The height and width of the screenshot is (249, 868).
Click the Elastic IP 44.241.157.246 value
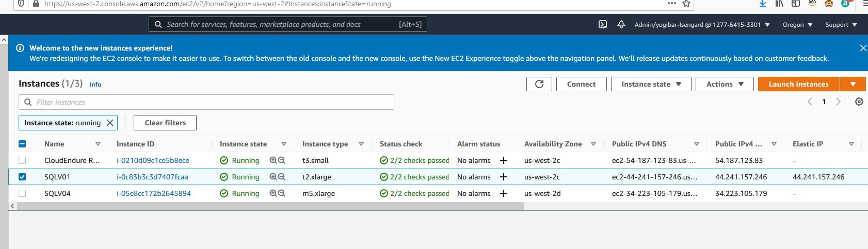[x=818, y=177]
